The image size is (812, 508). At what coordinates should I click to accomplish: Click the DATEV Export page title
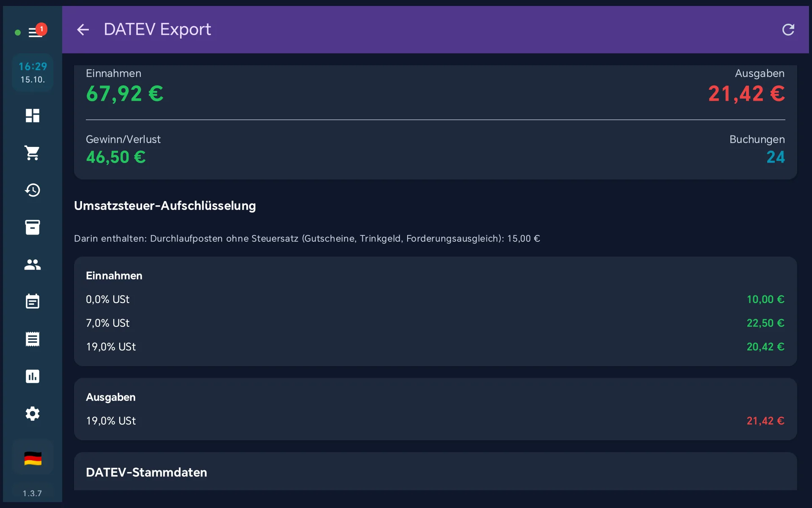157,30
